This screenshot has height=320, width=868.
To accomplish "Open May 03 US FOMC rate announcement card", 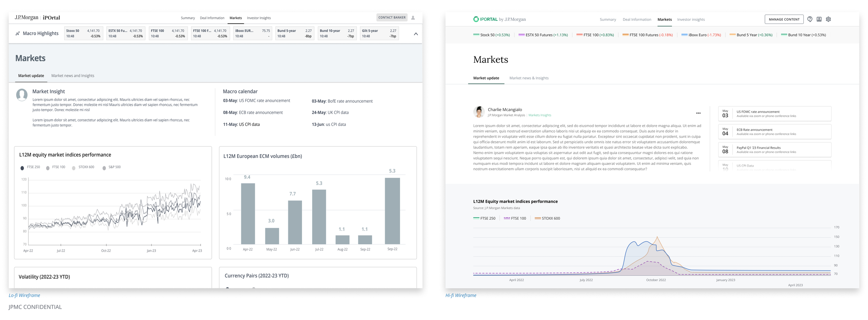I will pos(774,114).
